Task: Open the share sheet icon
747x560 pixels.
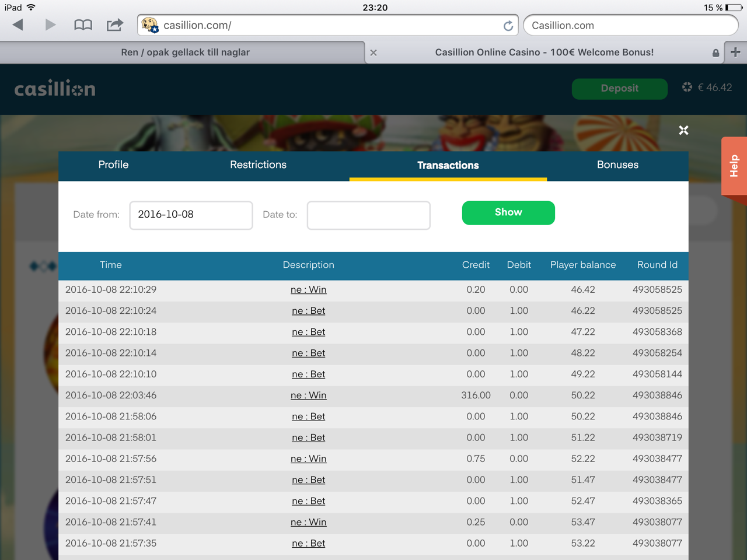Action: (x=115, y=24)
